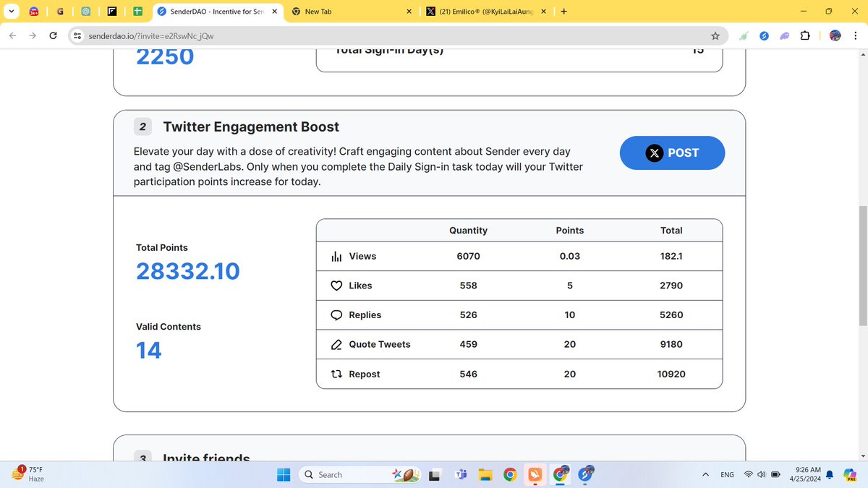Open Microsoft Teams from taskbar
The width and height of the screenshot is (868, 488).
click(460, 475)
